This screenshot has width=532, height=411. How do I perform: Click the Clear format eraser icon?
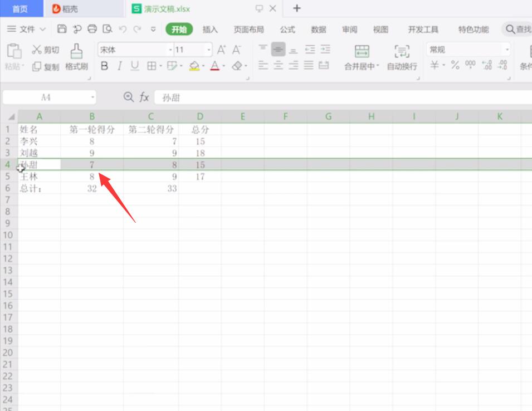[x=237, y=66]
